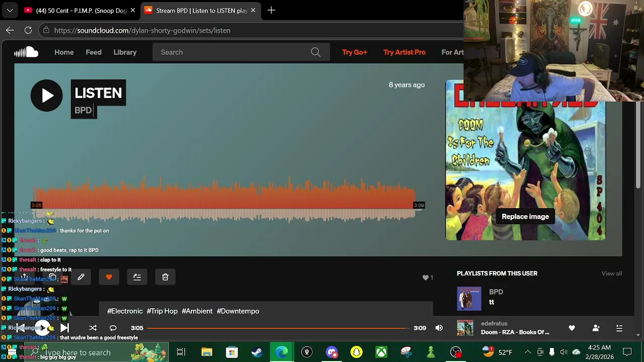This screenshot has height=362, width=644.
Task: Click the Try Go+ link
Action: pos(355,52)
